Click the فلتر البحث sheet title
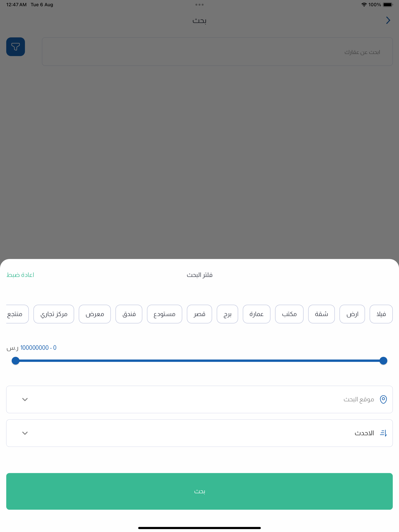399x532 pixels. pyautogui.click(x=199, y=275)
